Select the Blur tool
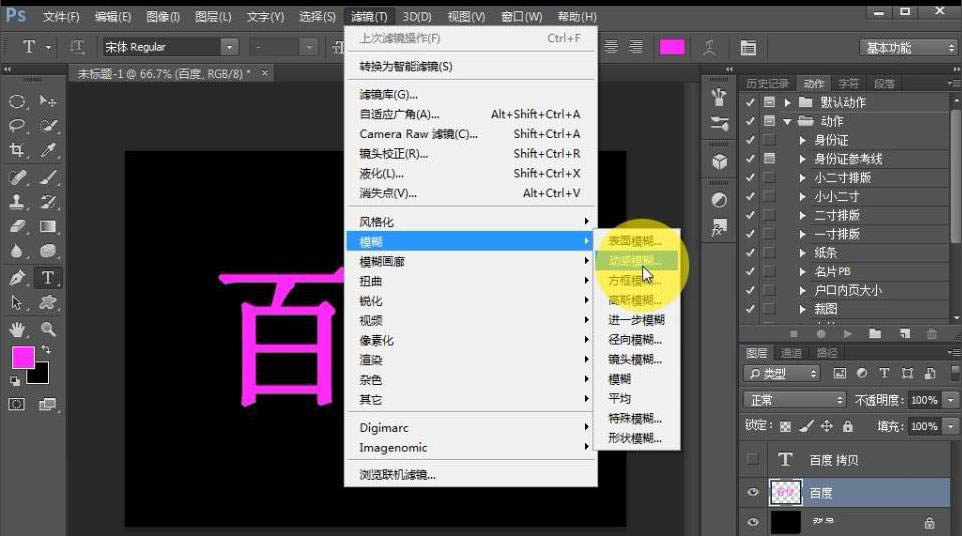 pos(17,251)
